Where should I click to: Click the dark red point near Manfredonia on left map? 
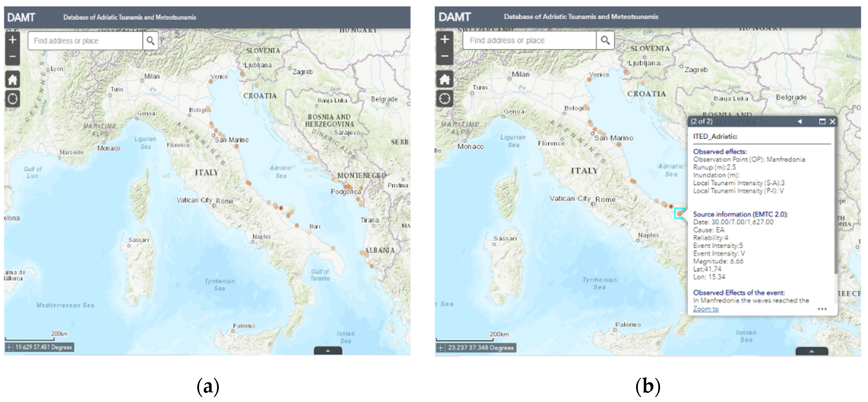(x=281, y=208)
